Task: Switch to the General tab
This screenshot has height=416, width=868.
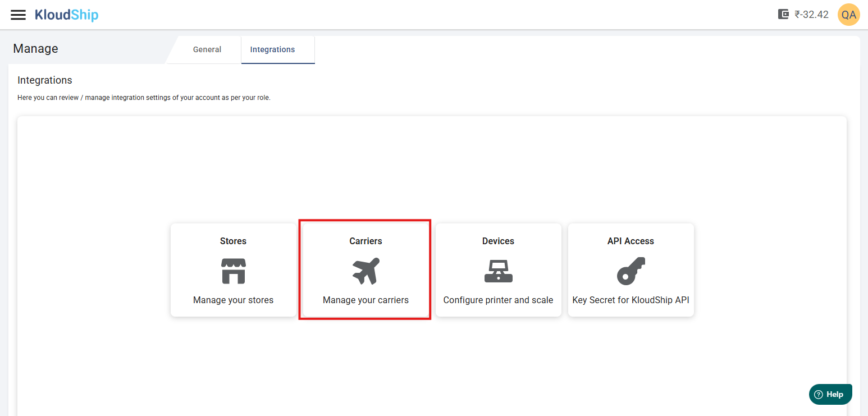Action: point(207,49)
